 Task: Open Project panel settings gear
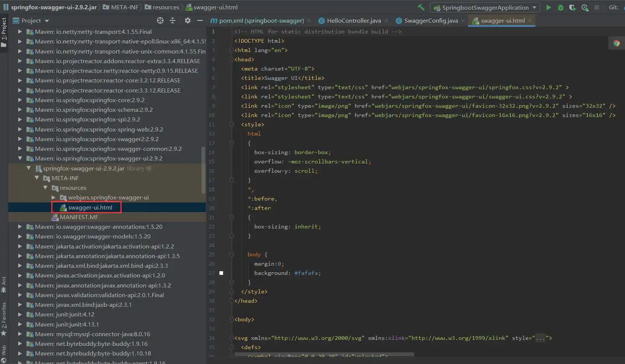[x=188, y=20]
